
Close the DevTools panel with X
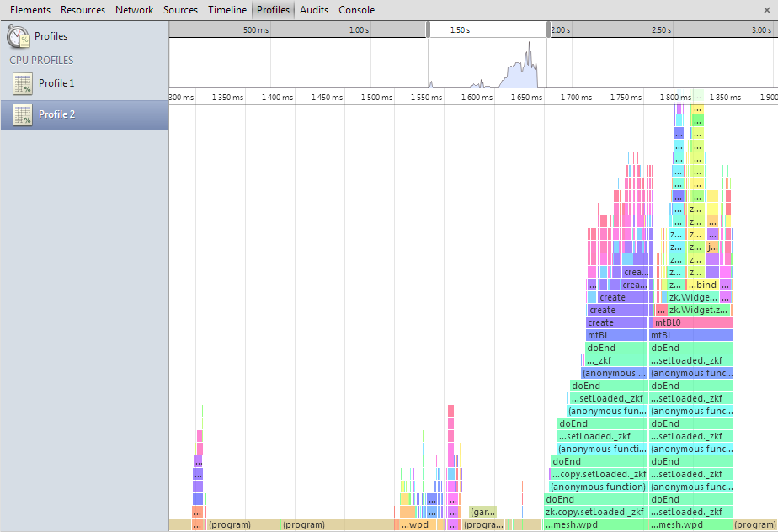point(768,10)
